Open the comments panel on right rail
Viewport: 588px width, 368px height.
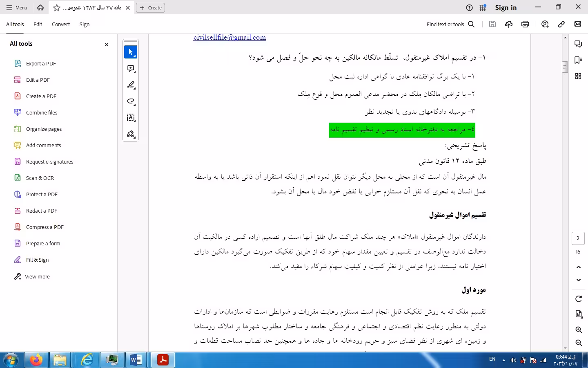[578, 44]
